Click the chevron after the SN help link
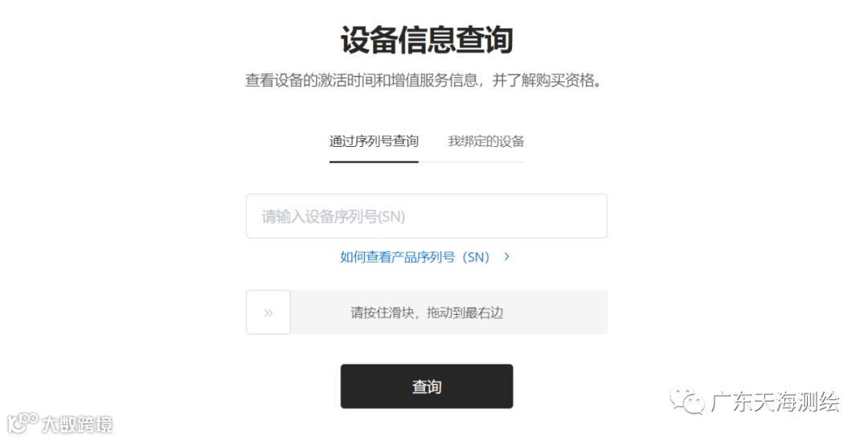Image resolution: width=868 pixels, height=440 pixels. coord(506,256)
